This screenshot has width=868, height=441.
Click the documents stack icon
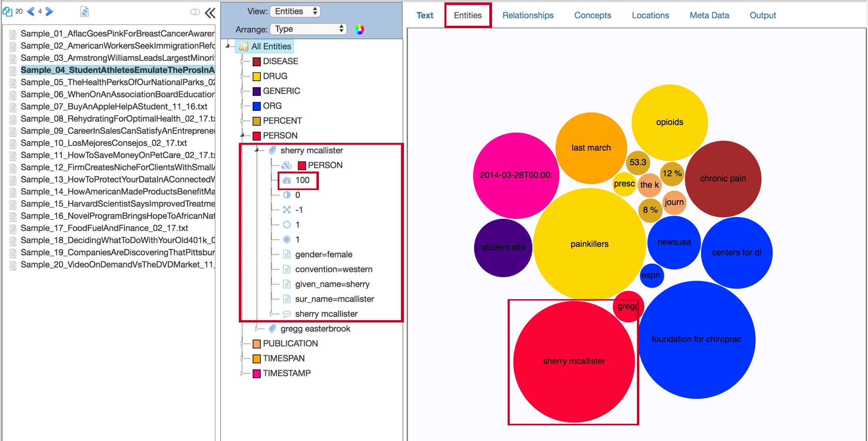[7, 11]
